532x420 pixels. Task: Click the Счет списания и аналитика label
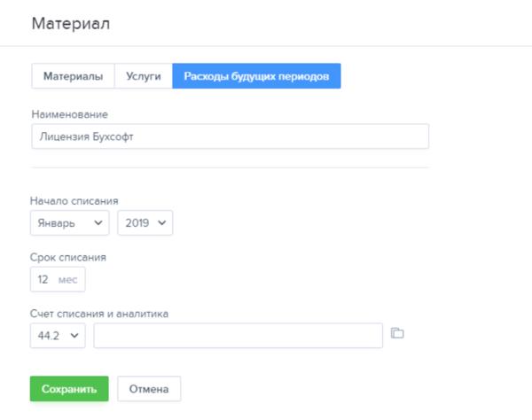click(99, 314)
